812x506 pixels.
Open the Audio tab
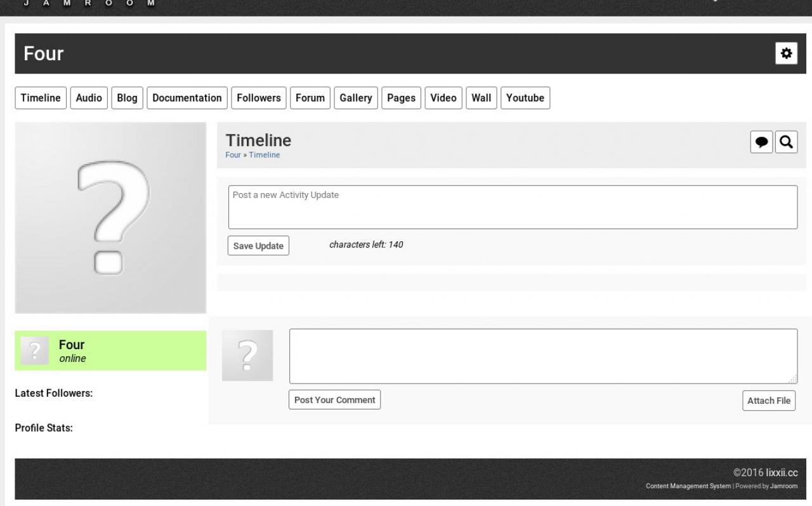pyautogui.click(x=89, y=98)
